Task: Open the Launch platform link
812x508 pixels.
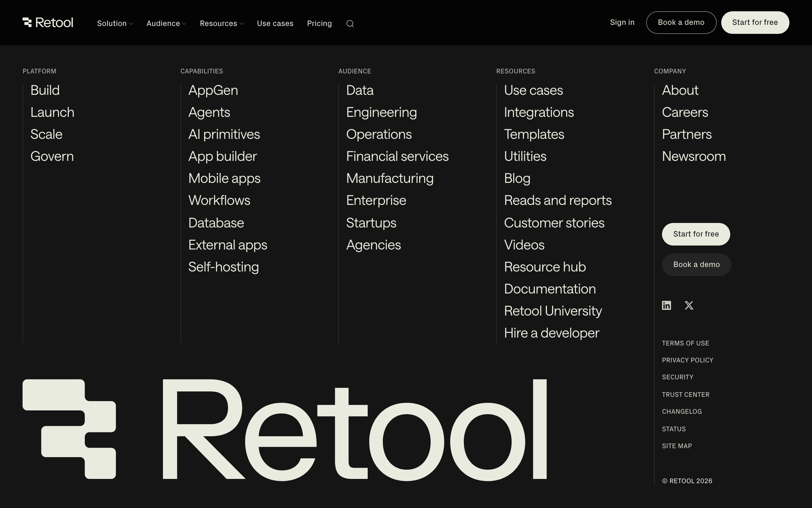Action: 52,112
